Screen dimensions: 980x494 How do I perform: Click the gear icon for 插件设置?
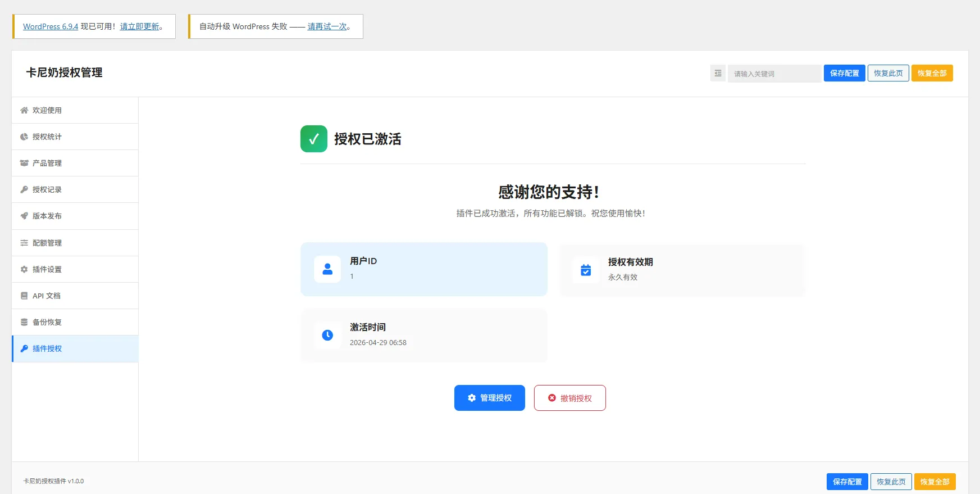click(x=24, y=269)
